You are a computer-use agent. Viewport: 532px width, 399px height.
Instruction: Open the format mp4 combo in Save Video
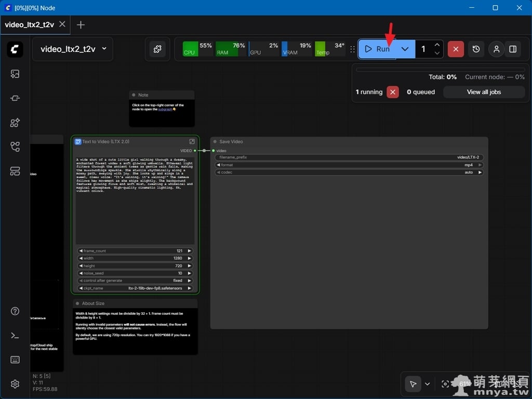[x=349, y=165]
